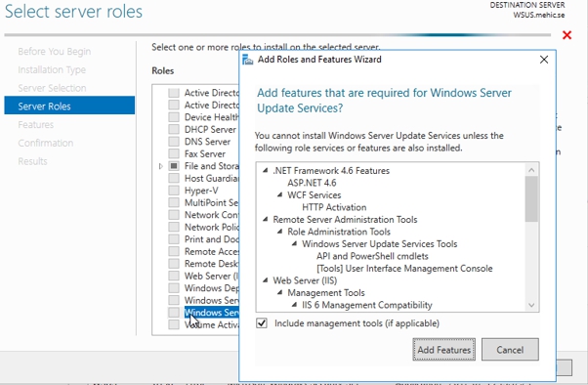The width and height of the screenshot is (588, 385).
Task: Check the Print and Document role checkbox
Action: click(174, 239)
